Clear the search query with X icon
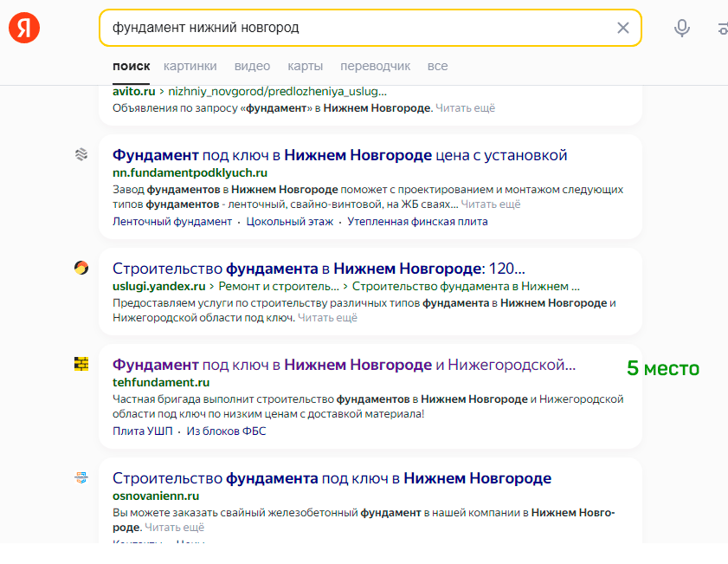This screenshot has width=728, height=564. coord(622,28)
